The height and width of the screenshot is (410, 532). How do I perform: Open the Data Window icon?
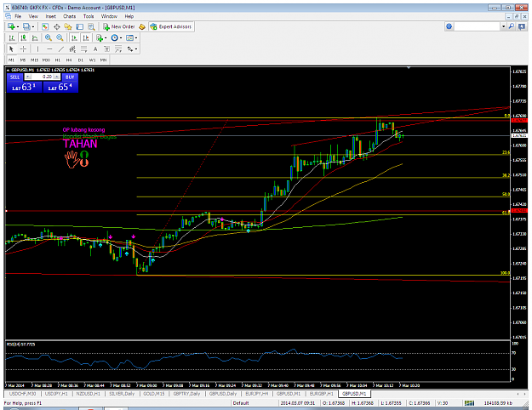tap(57, 26)
